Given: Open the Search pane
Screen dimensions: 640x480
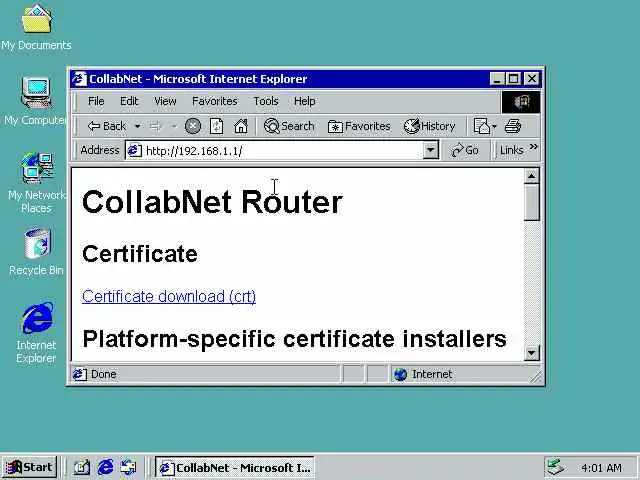Looking at the screenshot, I should point(289,126).
